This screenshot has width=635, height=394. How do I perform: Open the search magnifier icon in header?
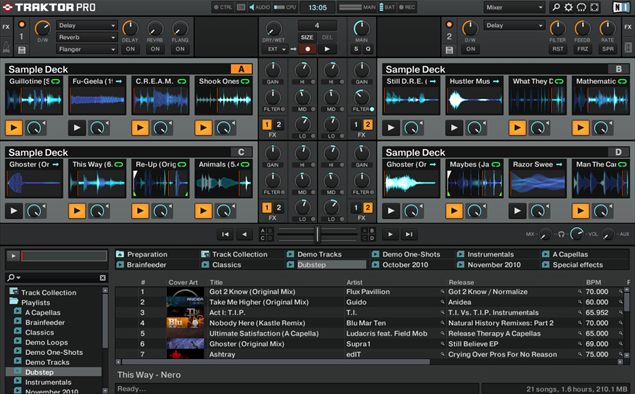(x=556, y=7)
